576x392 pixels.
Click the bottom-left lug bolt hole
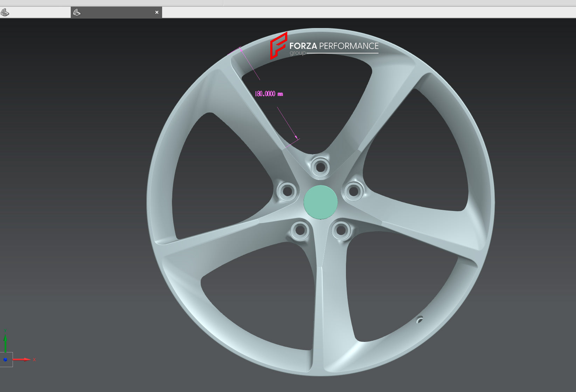[x=300, y=231]
